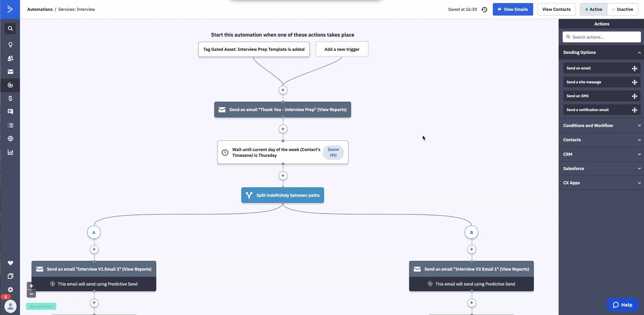Click Predictive Send note under V2 email
This screenshot has width=644, height=315.
pos(471,284)
